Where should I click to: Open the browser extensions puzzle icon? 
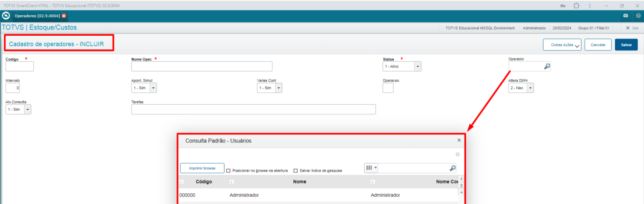pos(576,6)
